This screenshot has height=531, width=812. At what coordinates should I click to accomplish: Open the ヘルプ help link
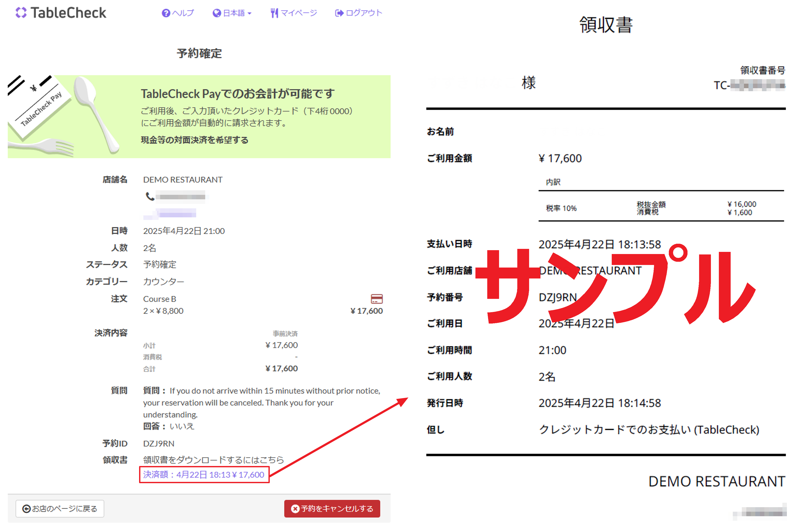pos(178,13)
